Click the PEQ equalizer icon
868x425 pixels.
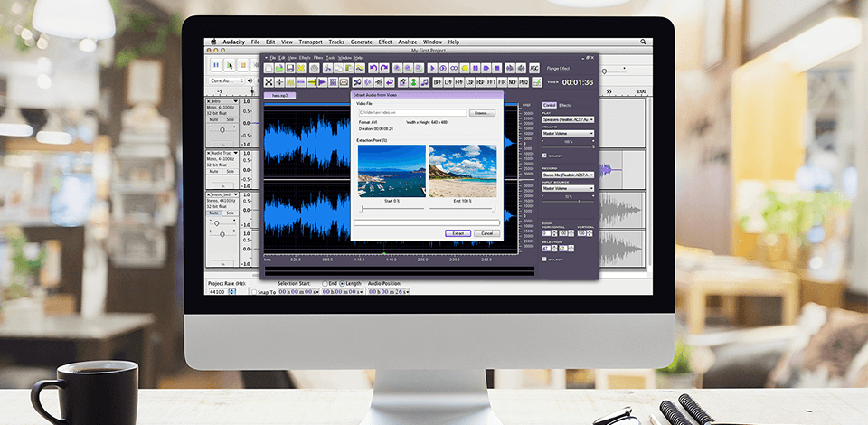(x=524, y=82)
